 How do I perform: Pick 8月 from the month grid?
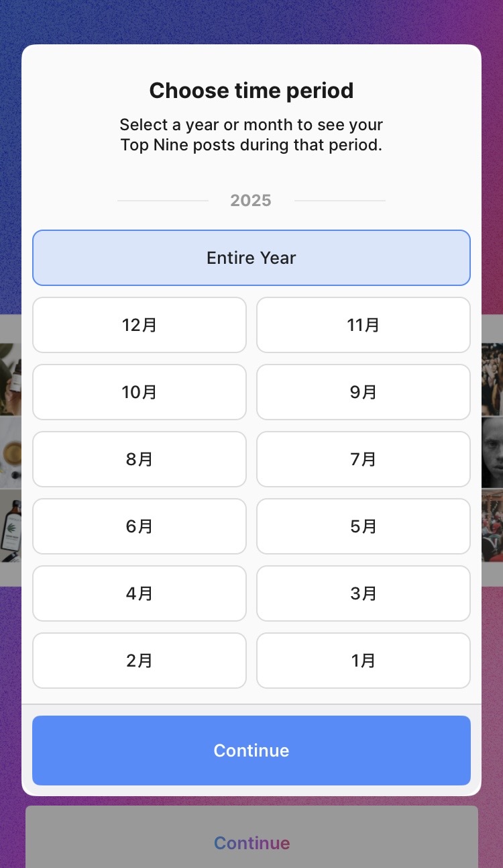[x=139, y=459]
